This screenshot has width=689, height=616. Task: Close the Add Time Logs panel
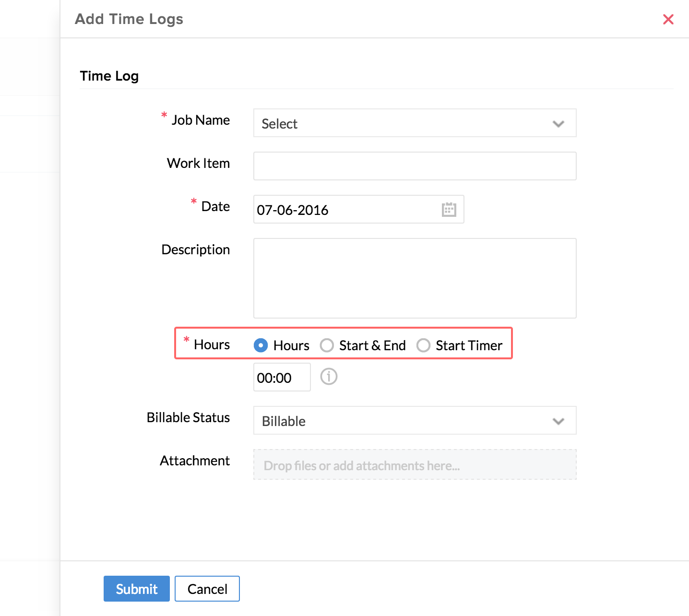coord(668,19)
